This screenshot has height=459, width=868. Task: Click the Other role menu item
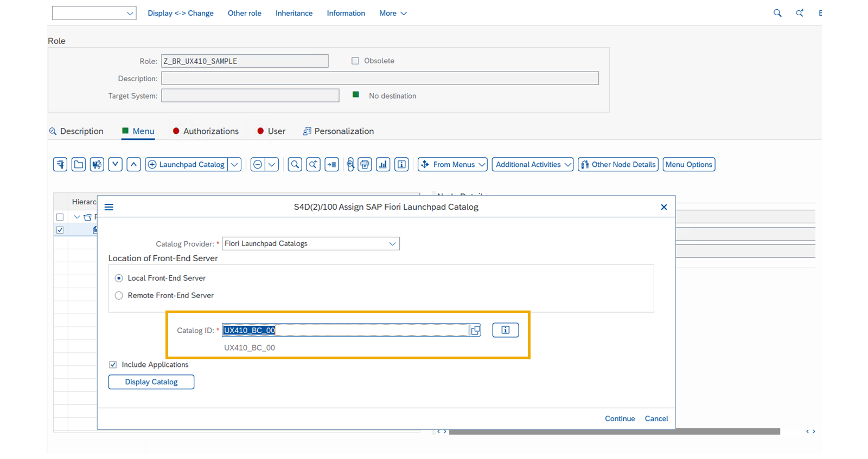[245, 13]
